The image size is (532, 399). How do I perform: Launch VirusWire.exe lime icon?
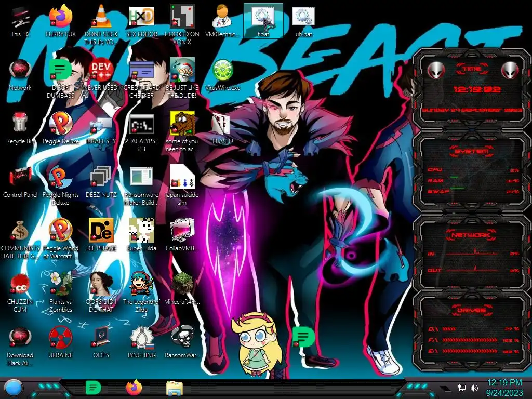pyautogui.click(x=222, y=75)
